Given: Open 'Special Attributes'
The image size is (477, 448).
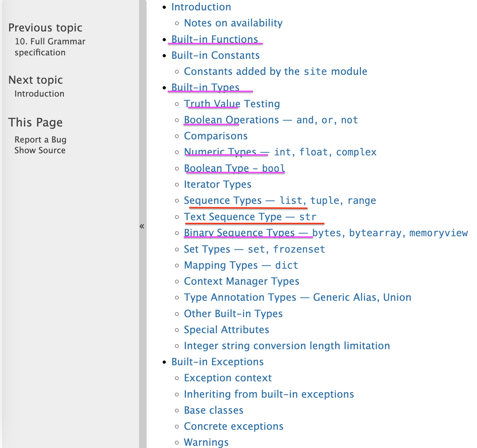Looking at the screenshot, I should tap(227, 330).
